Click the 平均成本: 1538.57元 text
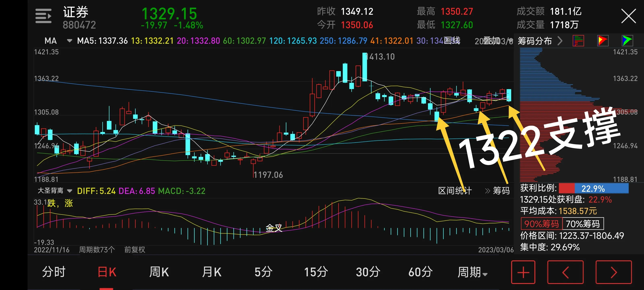 (558, 211)
